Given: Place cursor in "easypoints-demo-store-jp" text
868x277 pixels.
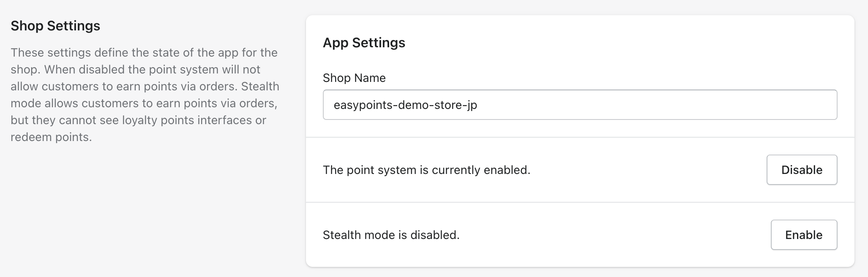Looking at the screenshot, I should [405, 105].
